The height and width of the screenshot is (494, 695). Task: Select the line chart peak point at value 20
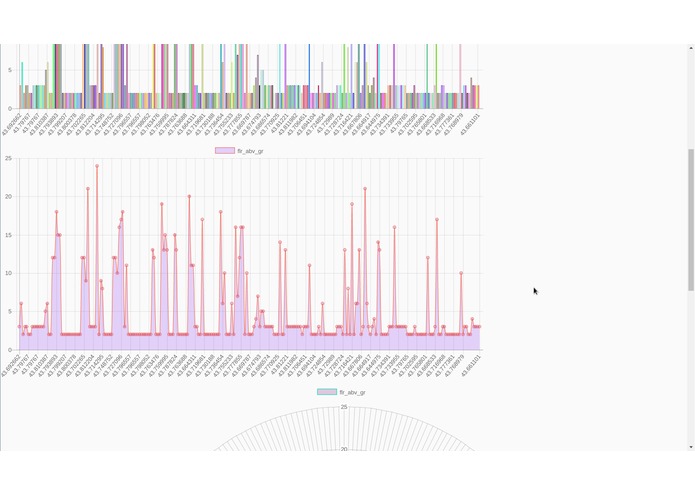coord(189,196)
